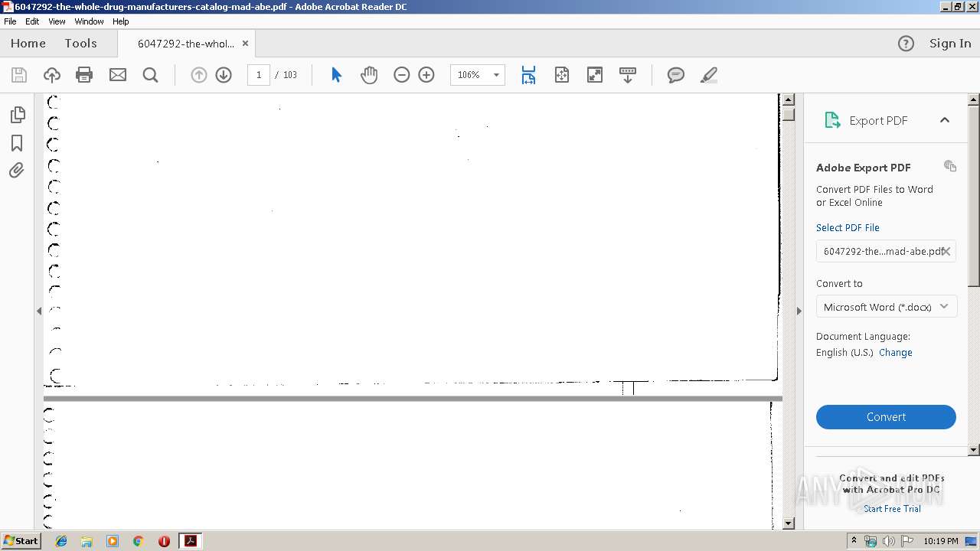980x551 pixels.
Task: Open the page display download-arrow tool
Action: click(628, 75)
